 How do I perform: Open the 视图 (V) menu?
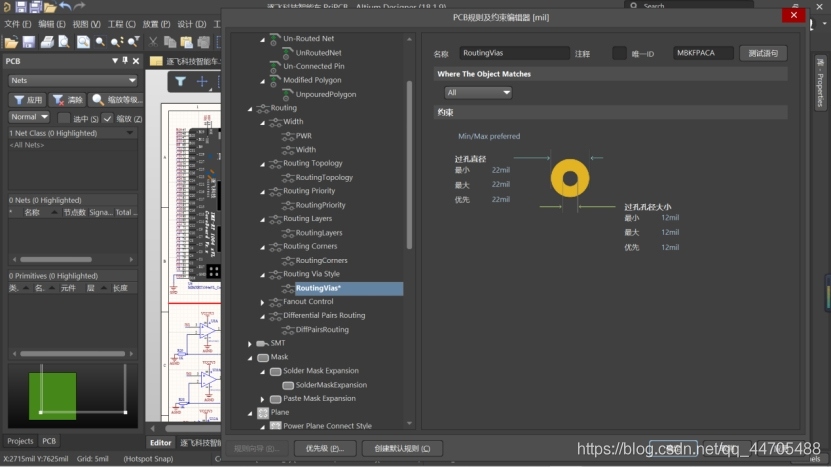(x=86, y=24)
